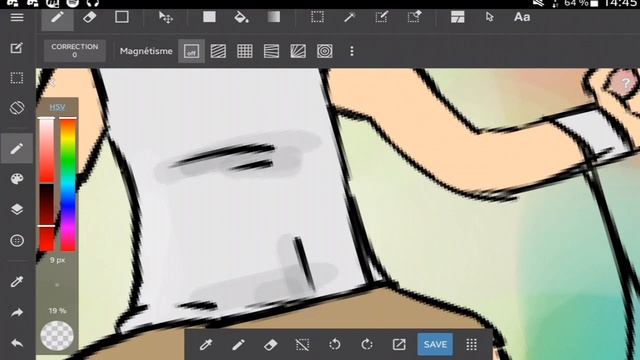The image size is (640, 360).
Task: Tap the battery 64 % indicator
Action: click(581, 3)
